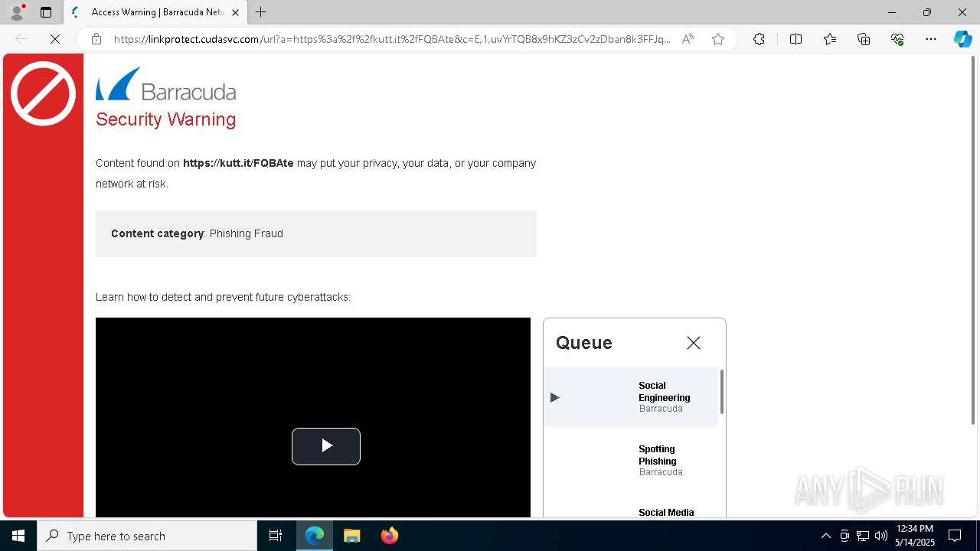The width and height of the screenshot is (980, 551).
Task: Close the Access Warning tab
Action: tap(235, 12)
